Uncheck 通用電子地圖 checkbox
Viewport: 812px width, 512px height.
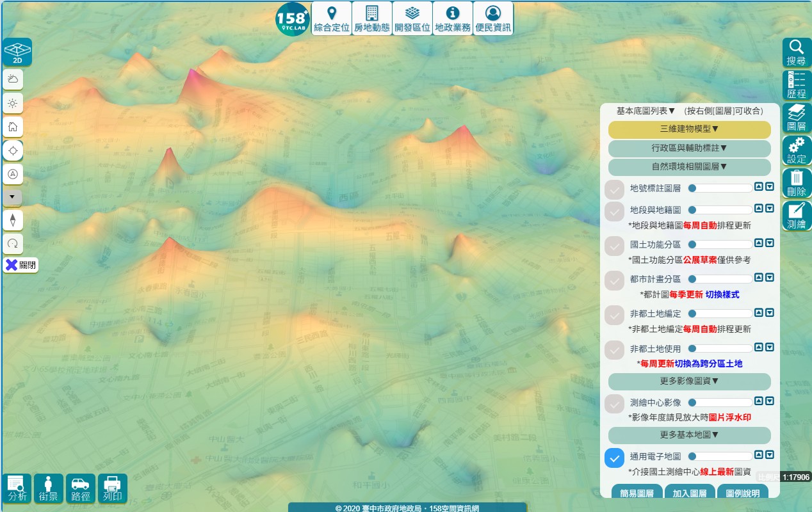coord(614,458)
